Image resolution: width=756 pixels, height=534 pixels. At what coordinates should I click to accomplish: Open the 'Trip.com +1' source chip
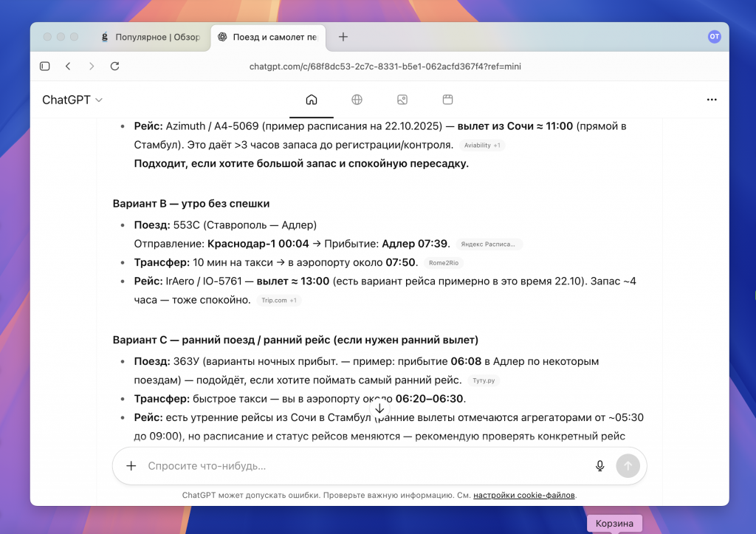[278, 300]
